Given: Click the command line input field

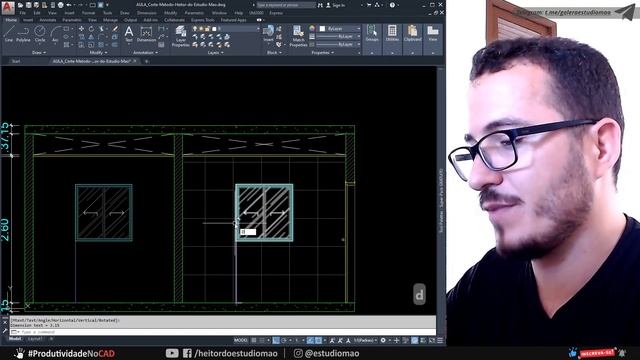Looking at the screenshot, I should (x=222, y=332).
